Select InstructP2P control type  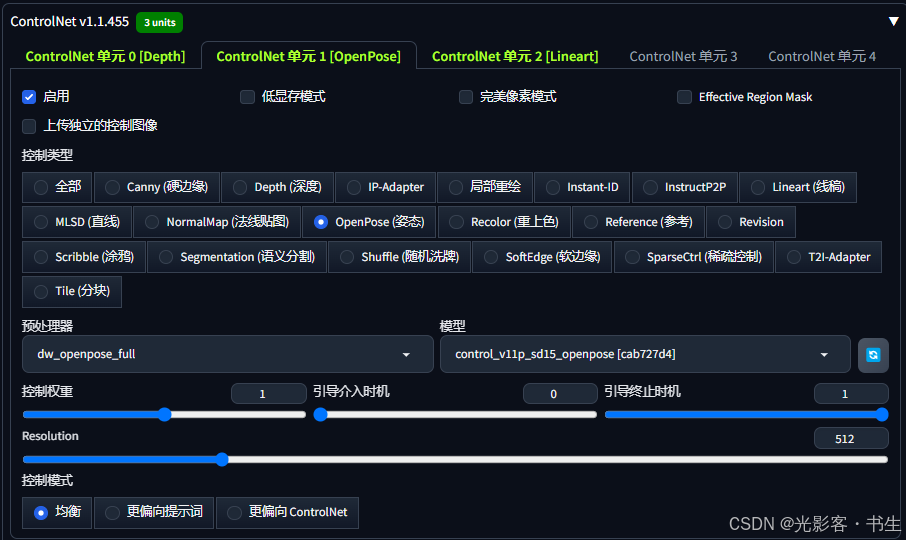685,187
